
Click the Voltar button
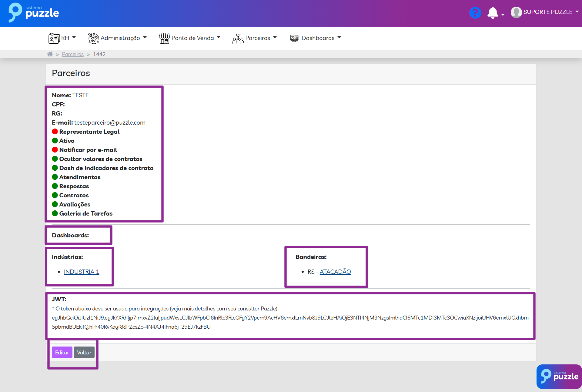pyautogui.click(x=84, y=353)
